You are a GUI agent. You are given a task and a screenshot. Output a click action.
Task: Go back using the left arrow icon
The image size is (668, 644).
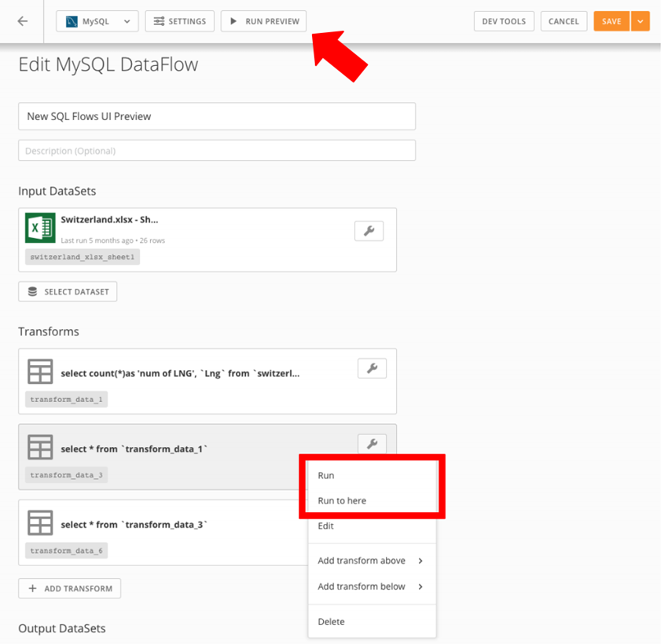point(22,21)
